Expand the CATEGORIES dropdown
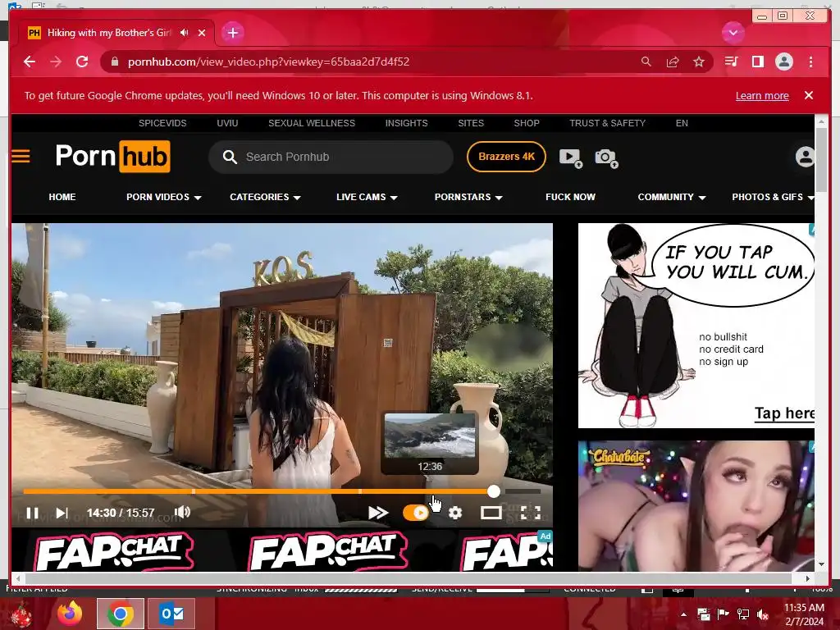 [265, 197]
